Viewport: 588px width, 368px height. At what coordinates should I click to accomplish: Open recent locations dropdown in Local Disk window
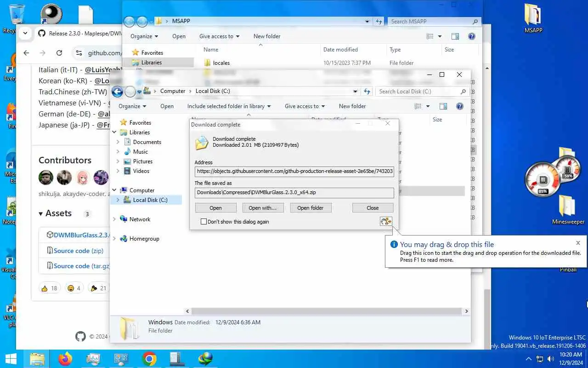click(x=139, y=92)
